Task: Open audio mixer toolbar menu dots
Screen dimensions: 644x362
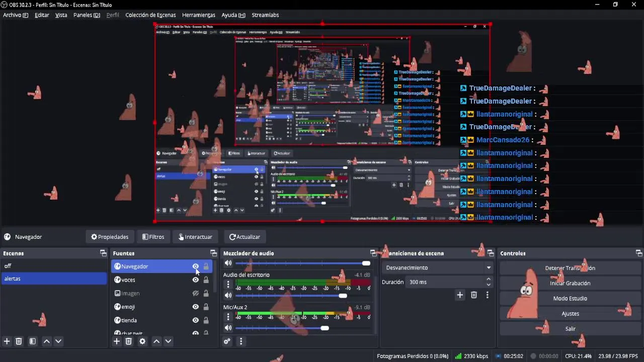Action: pos(241,341)
